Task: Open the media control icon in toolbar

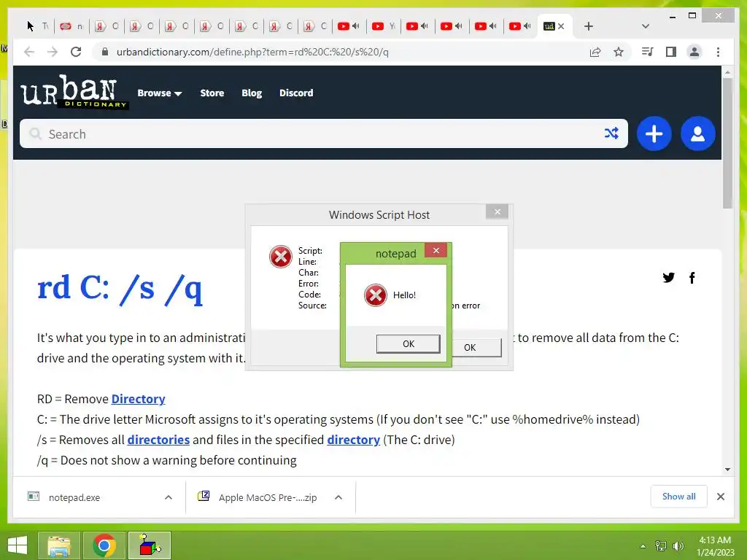Action: (x=648, y=52)
